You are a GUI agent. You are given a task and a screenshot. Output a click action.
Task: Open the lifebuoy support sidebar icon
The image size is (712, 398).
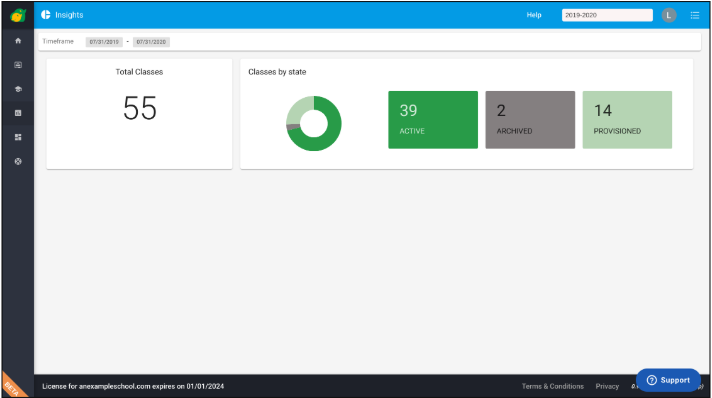pyautogui.click(x=18, y=161)
